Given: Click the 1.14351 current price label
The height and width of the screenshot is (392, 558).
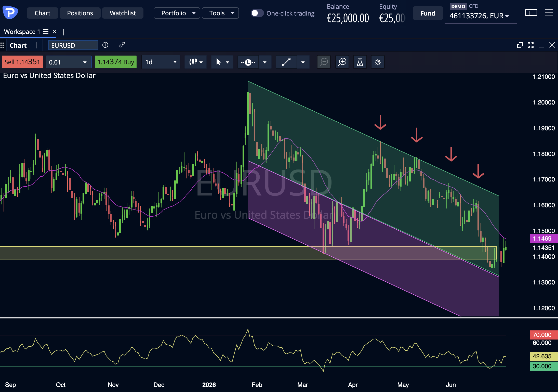Looking at the screenshot, I should coord(543,248).
